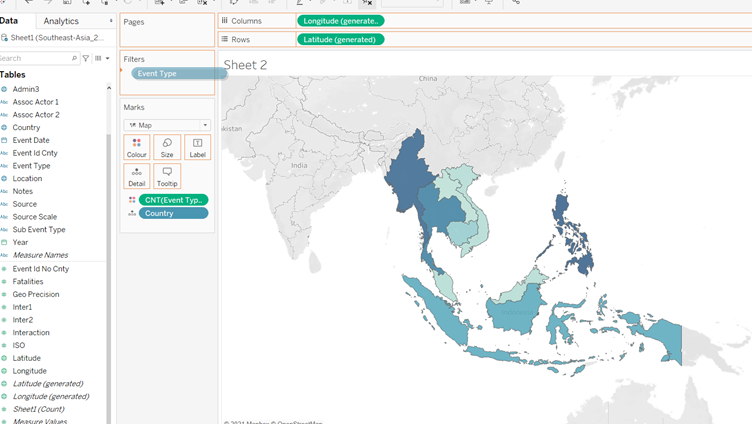Click the CNT(Event Type) colour pill
752x424 pixels.
point(173,200)
